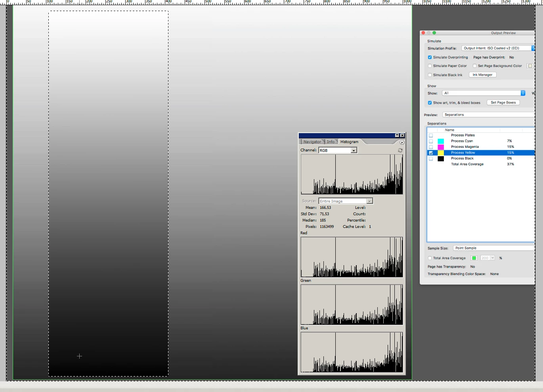Open the Channel RGB dropdown

(338, 151)
